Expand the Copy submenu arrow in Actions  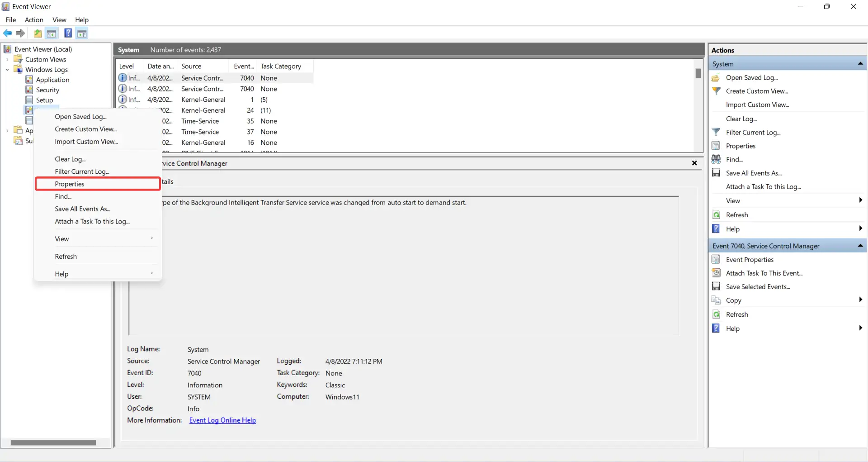coord(860,300)
